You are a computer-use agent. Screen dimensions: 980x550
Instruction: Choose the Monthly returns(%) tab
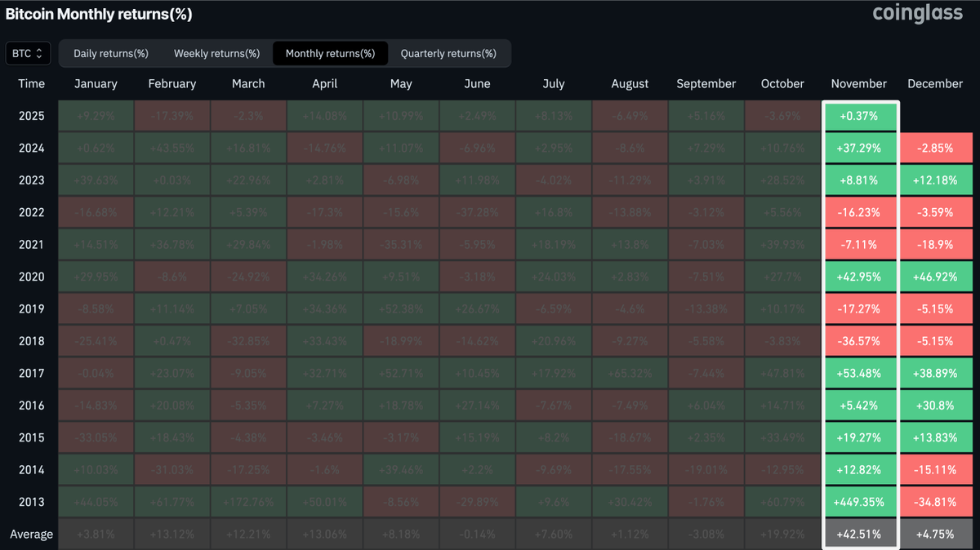click(x=330, y=54)
